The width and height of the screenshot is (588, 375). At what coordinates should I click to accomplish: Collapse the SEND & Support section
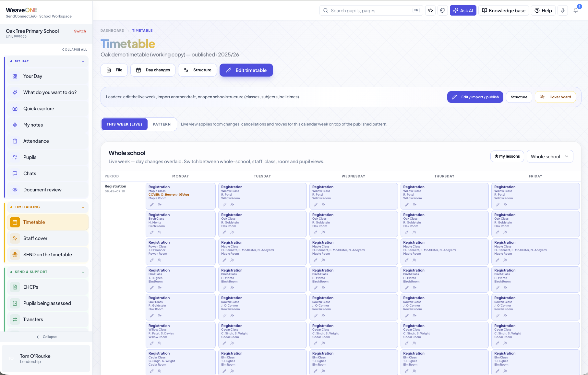(83, 272)
